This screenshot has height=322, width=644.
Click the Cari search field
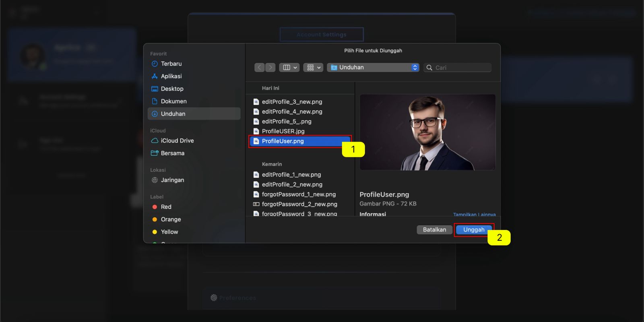(x=458, y=68)
